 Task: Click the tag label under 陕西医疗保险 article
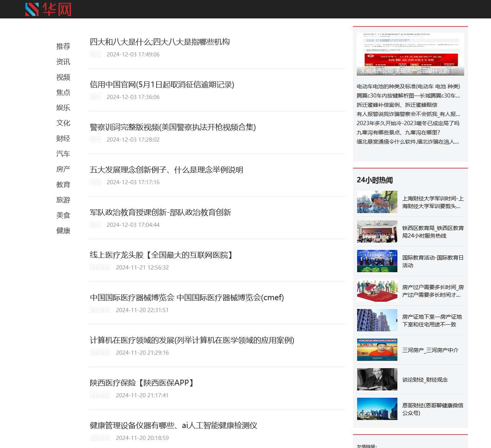click(x=100, y=395)
